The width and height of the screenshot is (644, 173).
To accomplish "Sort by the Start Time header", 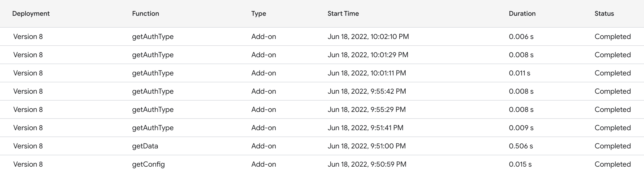I will [x=343, y=14].
